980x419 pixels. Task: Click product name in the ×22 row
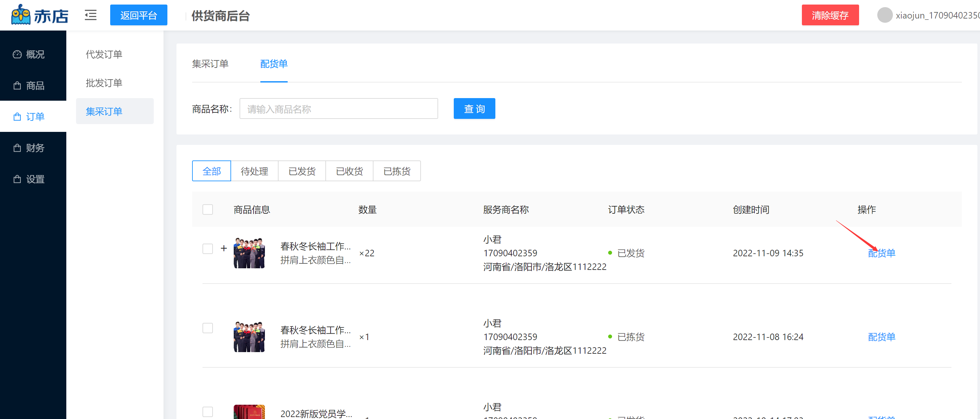tap(315, 247)
